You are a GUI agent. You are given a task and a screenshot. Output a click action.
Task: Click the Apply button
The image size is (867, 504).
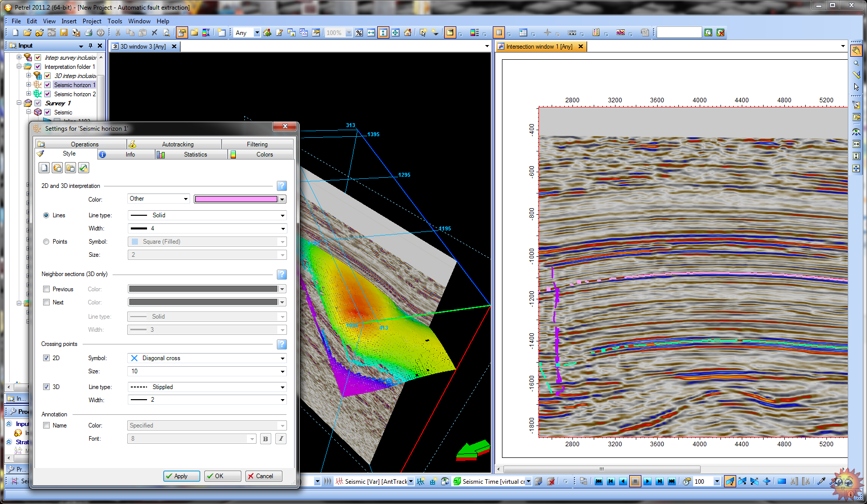click(x=182, y=476)
